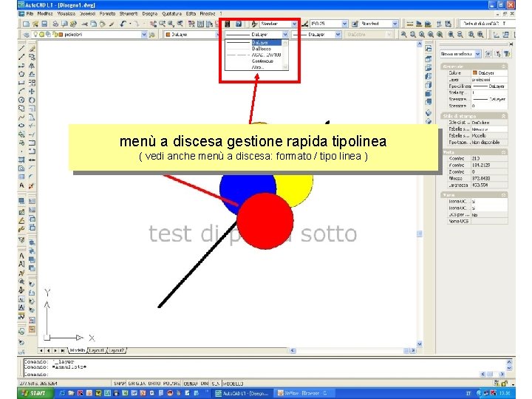
Task: Select the Rotate tool in Modify toolbar
Action: pos(32,100)
